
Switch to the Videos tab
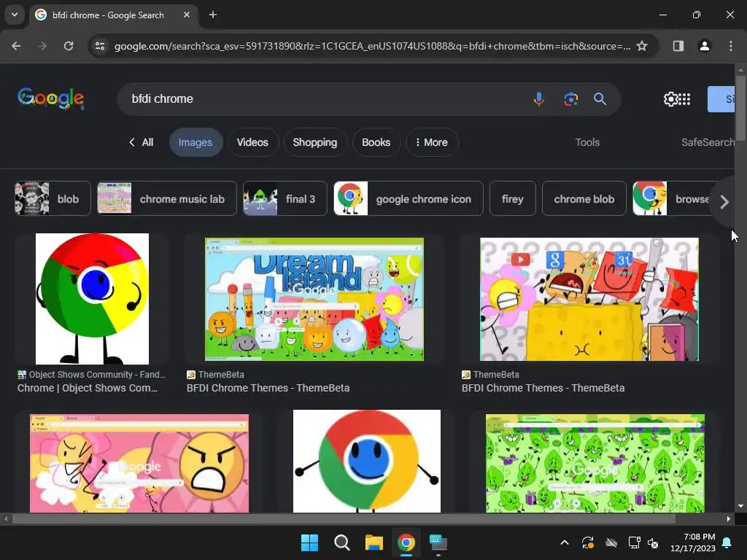click(x=252, y=142)
